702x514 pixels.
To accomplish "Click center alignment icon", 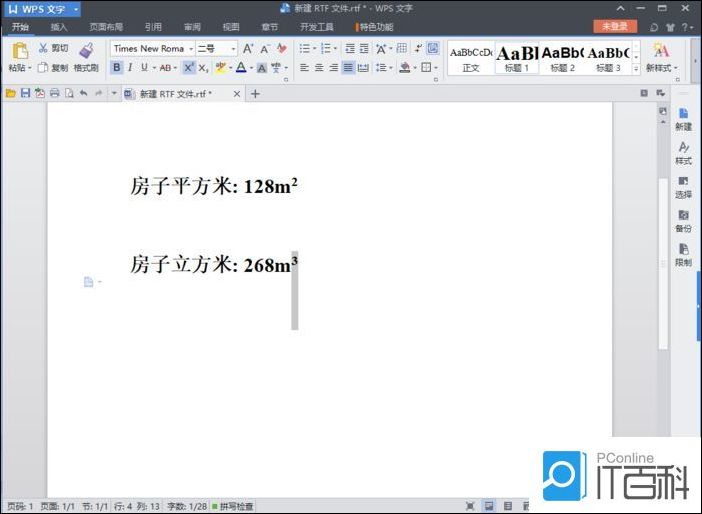I will click(319, 68).
